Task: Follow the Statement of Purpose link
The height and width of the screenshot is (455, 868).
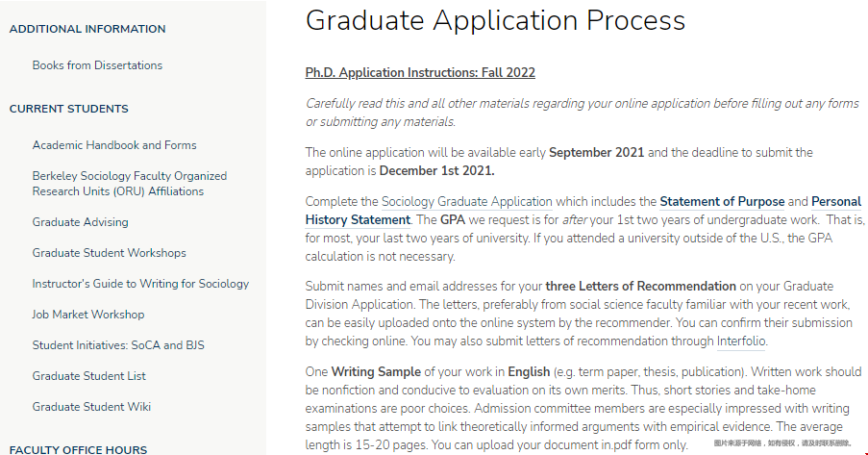Action: [722, 202]
